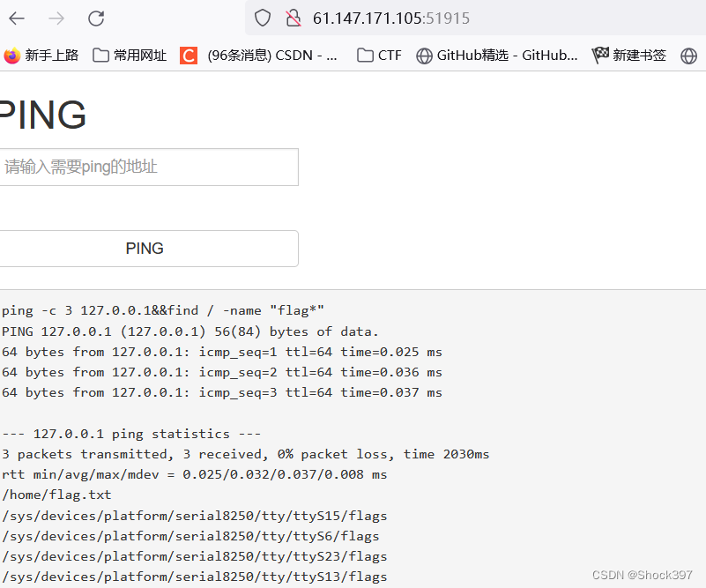Show connection security info via the crossed-out lock
The height and width of the screenshot is (588, 706).
point(294,19)
